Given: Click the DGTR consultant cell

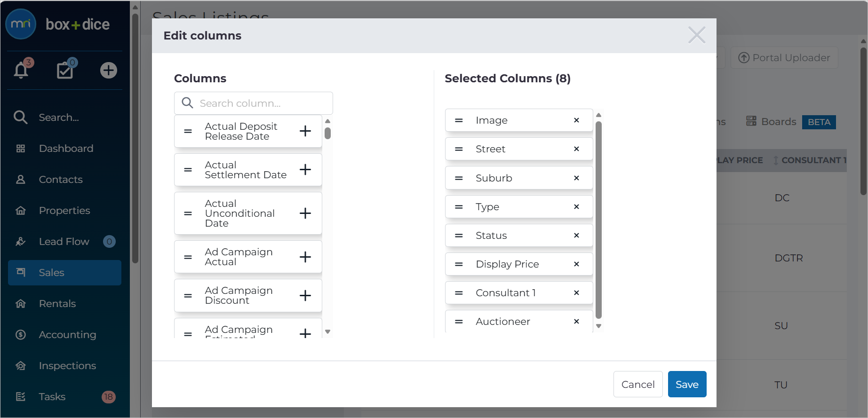Looking at the screenshot, I should pyautogui.click(x=788, y=258).
